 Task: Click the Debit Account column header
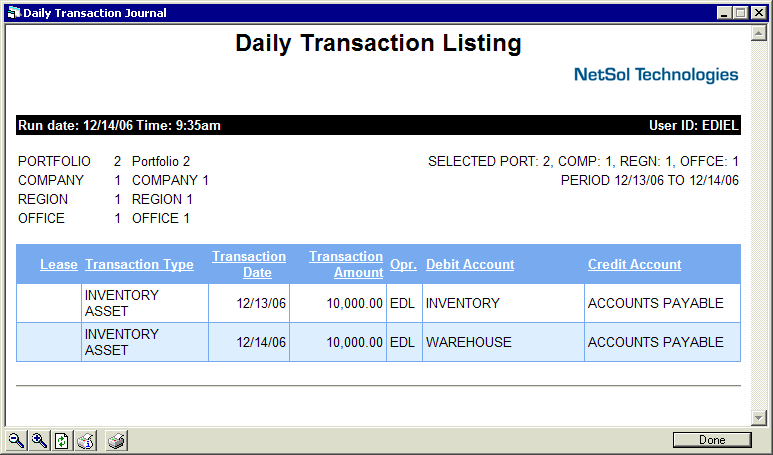470,265
